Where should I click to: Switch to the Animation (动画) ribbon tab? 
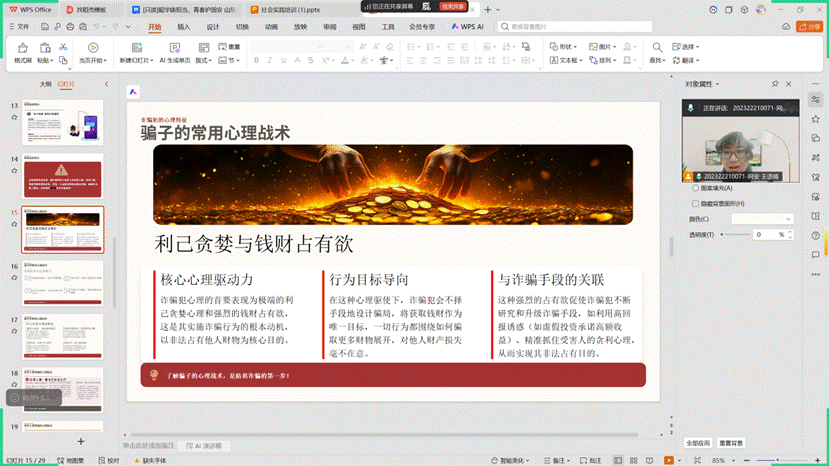[x=271, y=27]
